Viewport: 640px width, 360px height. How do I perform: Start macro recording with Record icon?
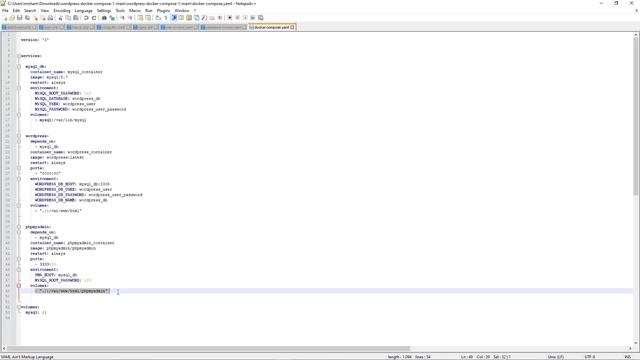coord(229,18)
